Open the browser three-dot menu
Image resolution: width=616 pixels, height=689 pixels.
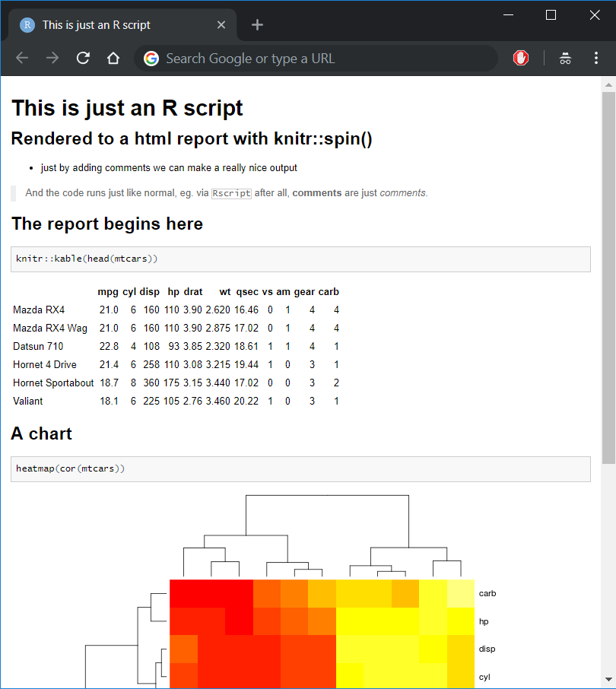pos(595,58)
